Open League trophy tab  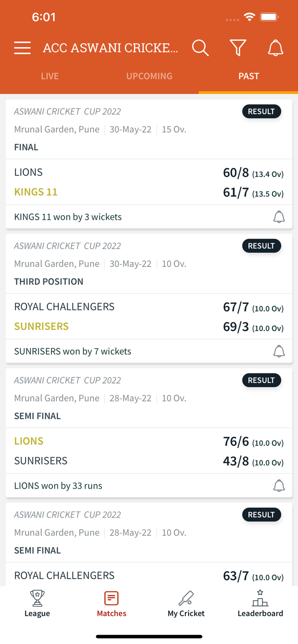pyautogui.click(x=37, y=604)
